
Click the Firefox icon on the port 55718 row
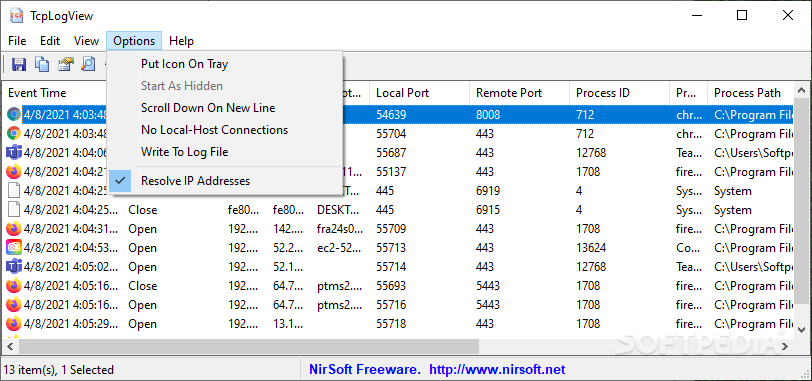point(14,324)
